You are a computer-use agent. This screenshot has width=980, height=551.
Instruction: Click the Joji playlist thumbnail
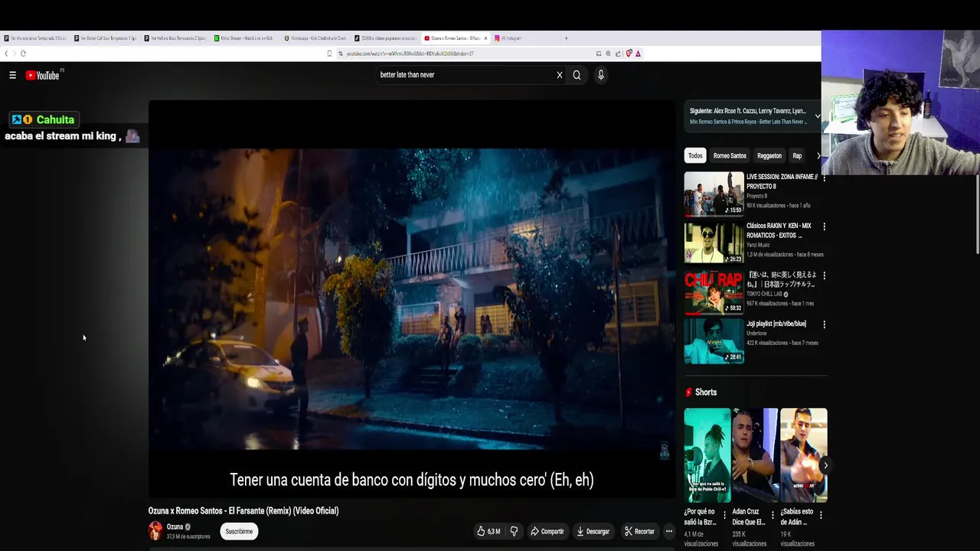[714, 341]
